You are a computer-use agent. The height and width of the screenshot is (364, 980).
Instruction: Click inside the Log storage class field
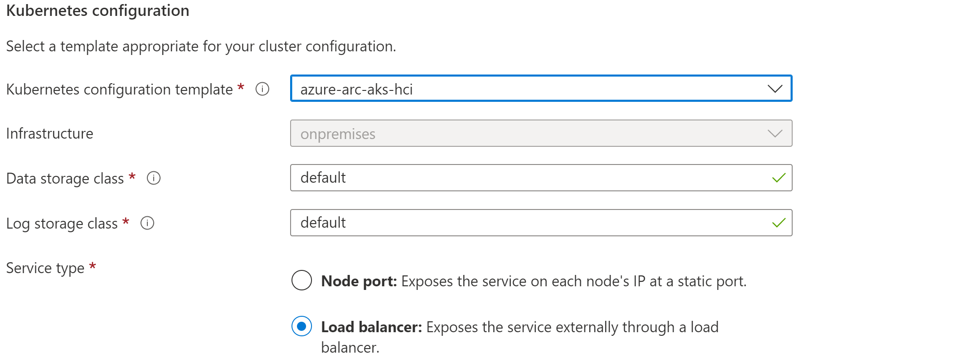coord(500,223)
